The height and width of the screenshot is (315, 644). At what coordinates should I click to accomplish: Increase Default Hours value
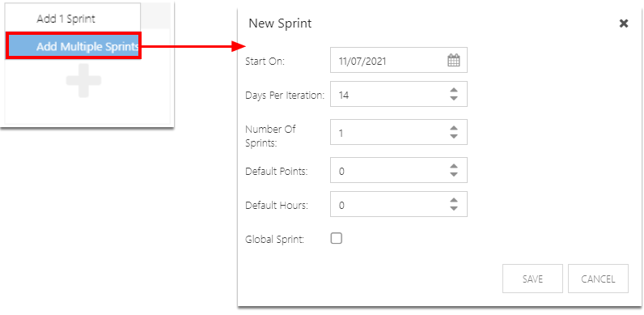453,201
